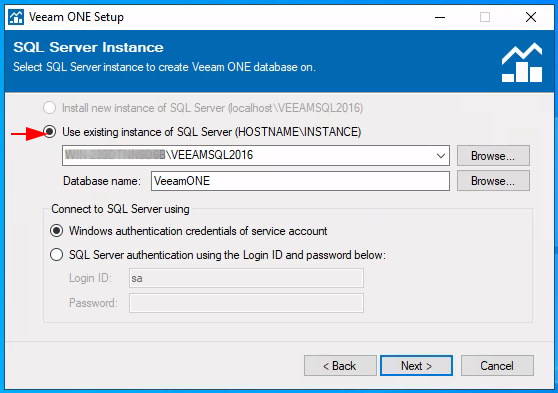
Task: Browse for a SQL Server instance
Action: (x=493, y=156)
